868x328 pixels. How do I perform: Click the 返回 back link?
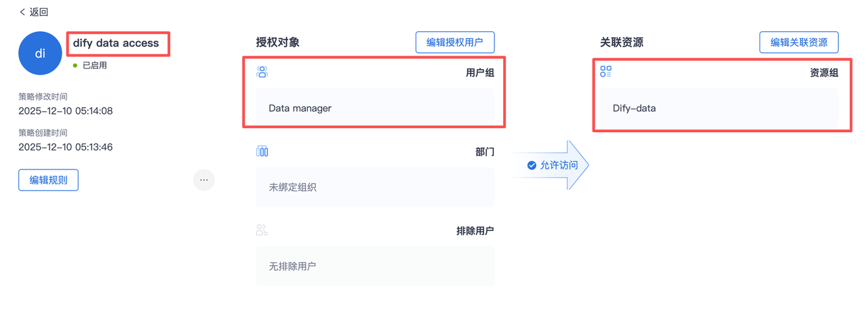[39, 12]
